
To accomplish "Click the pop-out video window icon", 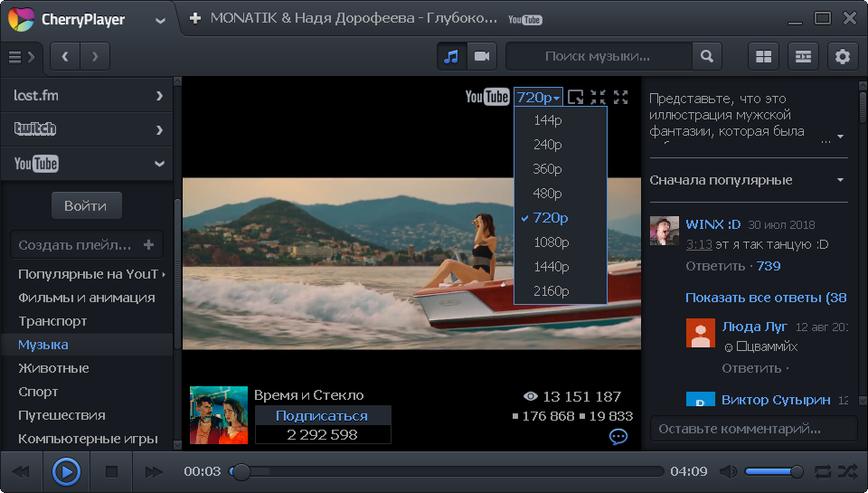I will [576, 98].
